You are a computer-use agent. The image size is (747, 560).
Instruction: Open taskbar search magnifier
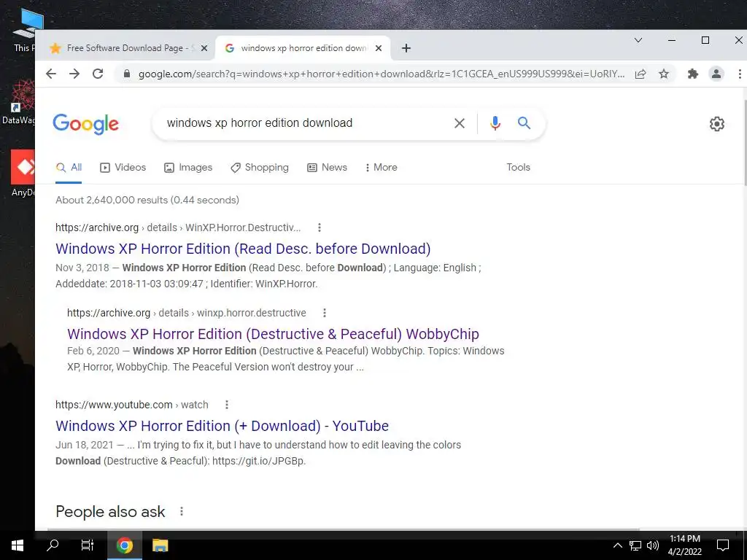tap(53, 545)
